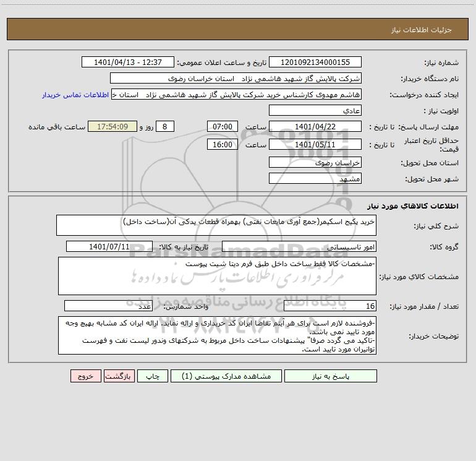Image resolution: width=476 pixels, height=461 pixels.
Task: Select the شماره نیاز field 1201092134000155
Action: 315,62
